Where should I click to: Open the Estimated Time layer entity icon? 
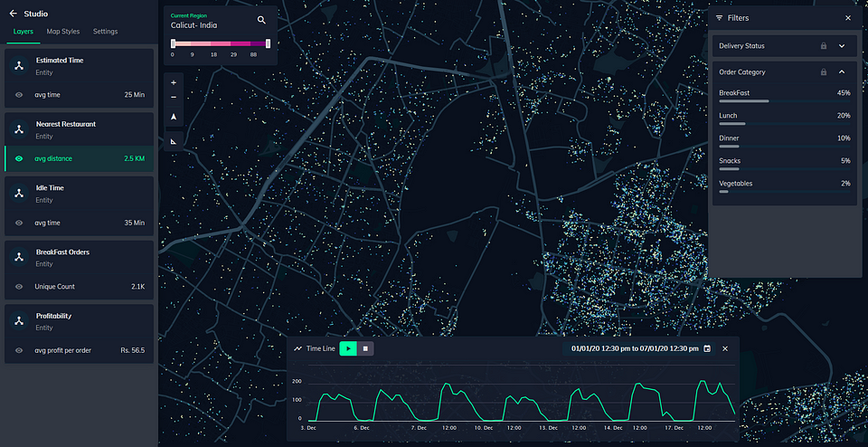click(x=19, y=66)
